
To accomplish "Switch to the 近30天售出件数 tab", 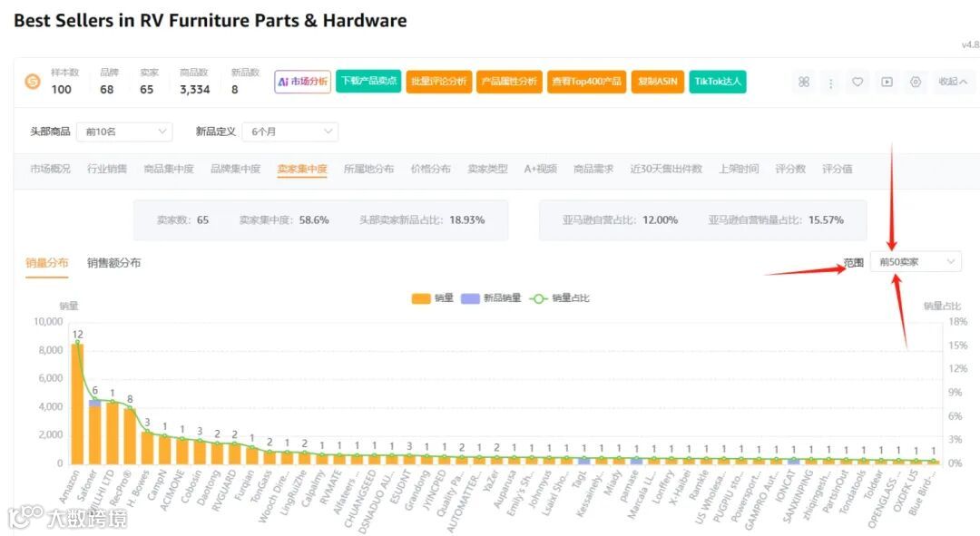I will (x=666, y=169).
